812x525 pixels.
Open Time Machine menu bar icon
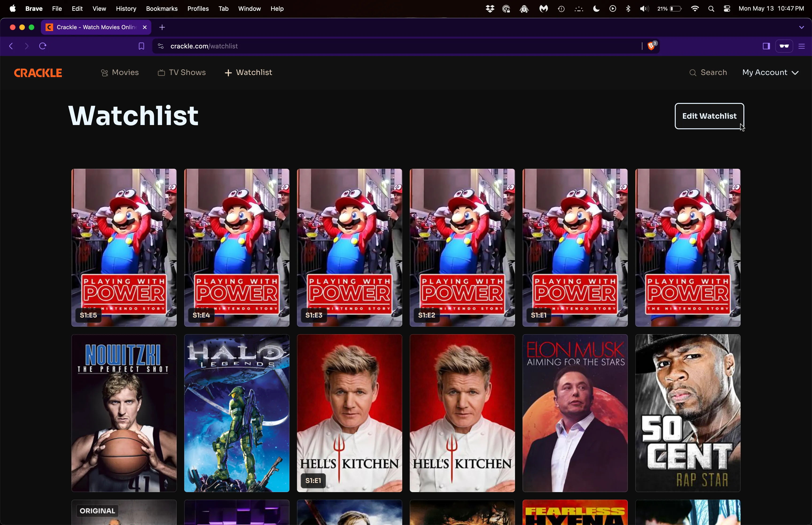[561, 9]
